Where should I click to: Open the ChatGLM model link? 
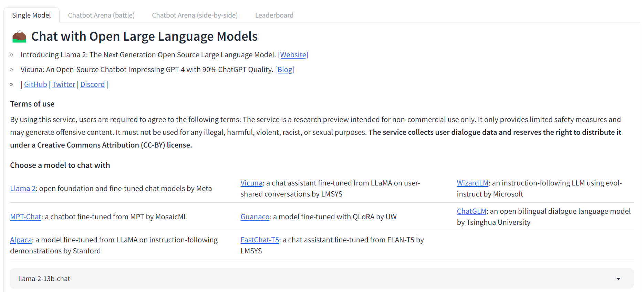(471, 211)
